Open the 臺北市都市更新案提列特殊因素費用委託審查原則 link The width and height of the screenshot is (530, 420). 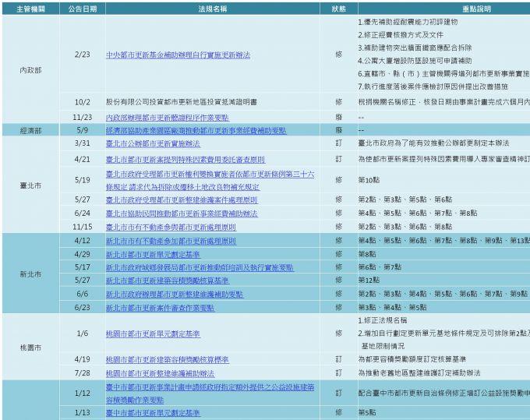point(185,160)
